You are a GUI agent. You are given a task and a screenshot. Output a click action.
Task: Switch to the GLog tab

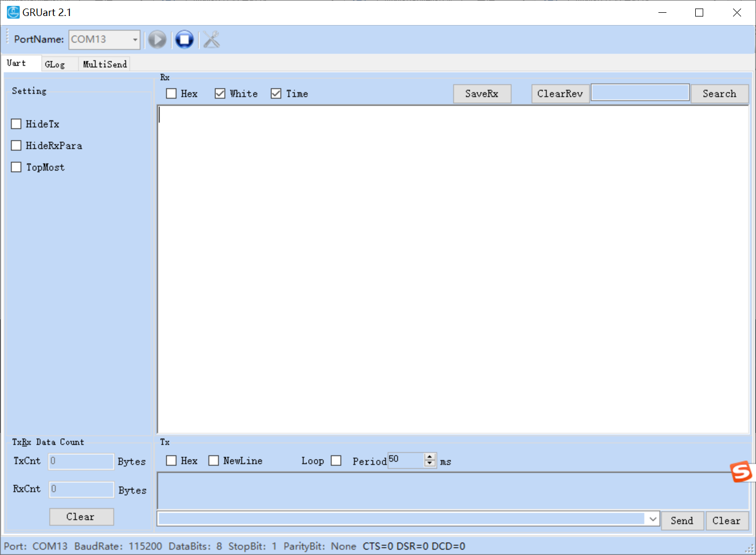pos(55,65)
